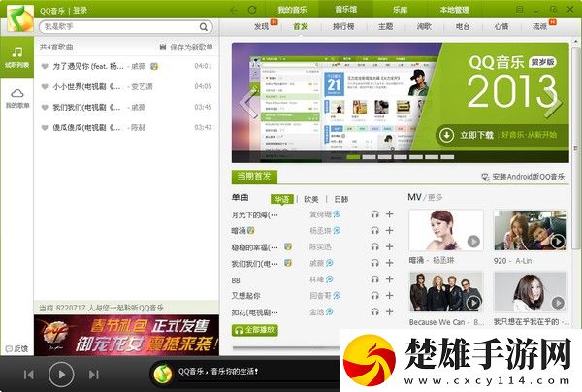Listen to 暗涌 single via headphone icon
Viewport: 582px width, 392px height.
click(374, 231)
